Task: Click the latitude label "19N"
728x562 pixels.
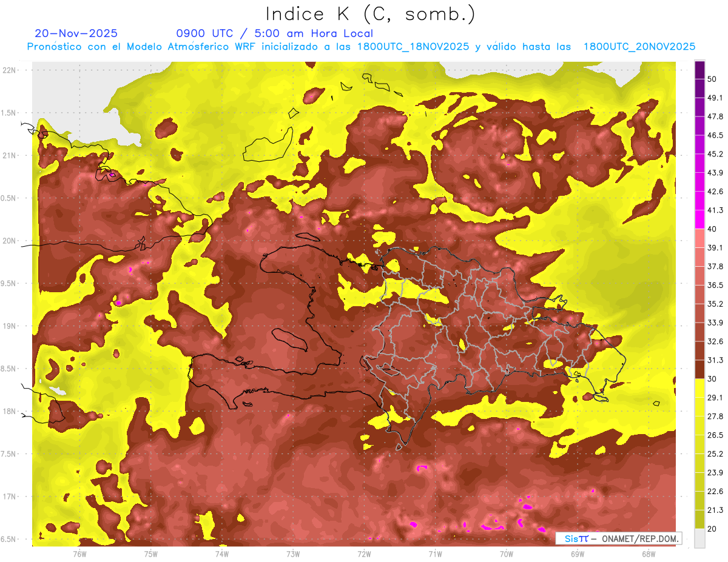Action: click(9, 326)
